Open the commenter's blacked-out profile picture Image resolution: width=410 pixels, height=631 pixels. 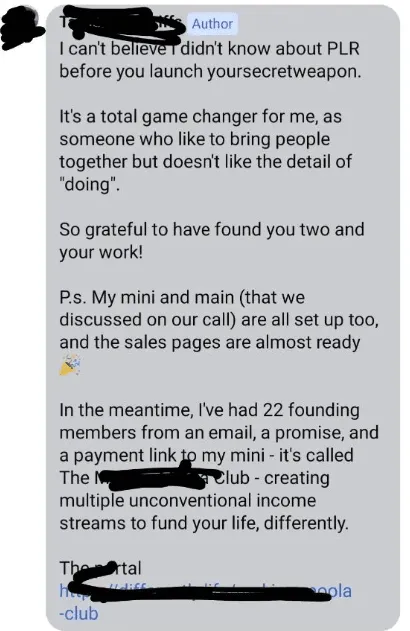[x=21, y=28]
